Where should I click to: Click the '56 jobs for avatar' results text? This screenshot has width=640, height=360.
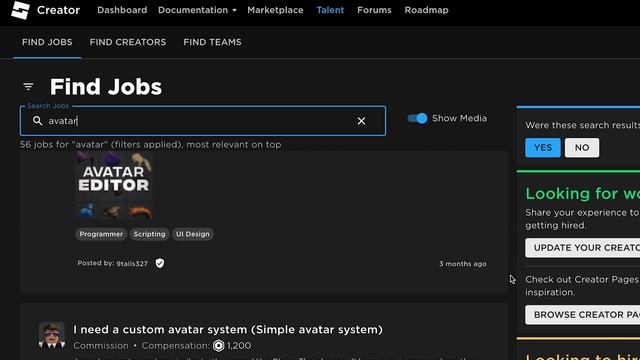151,144
